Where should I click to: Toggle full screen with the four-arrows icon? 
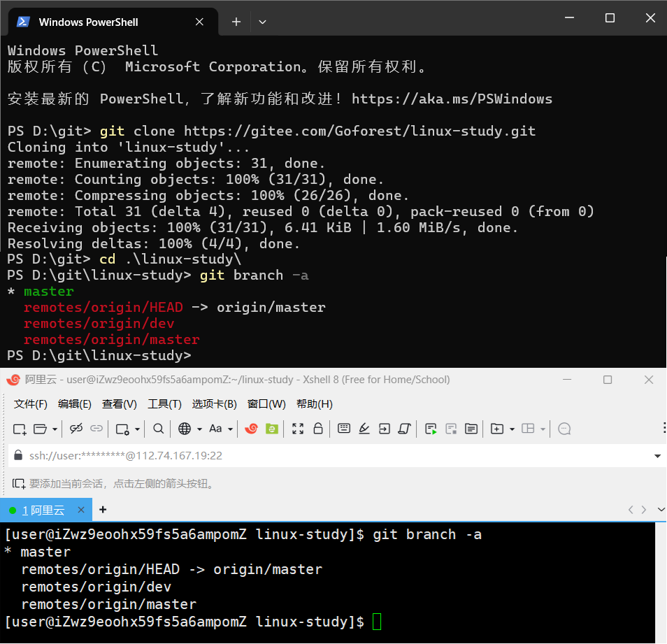298,429
